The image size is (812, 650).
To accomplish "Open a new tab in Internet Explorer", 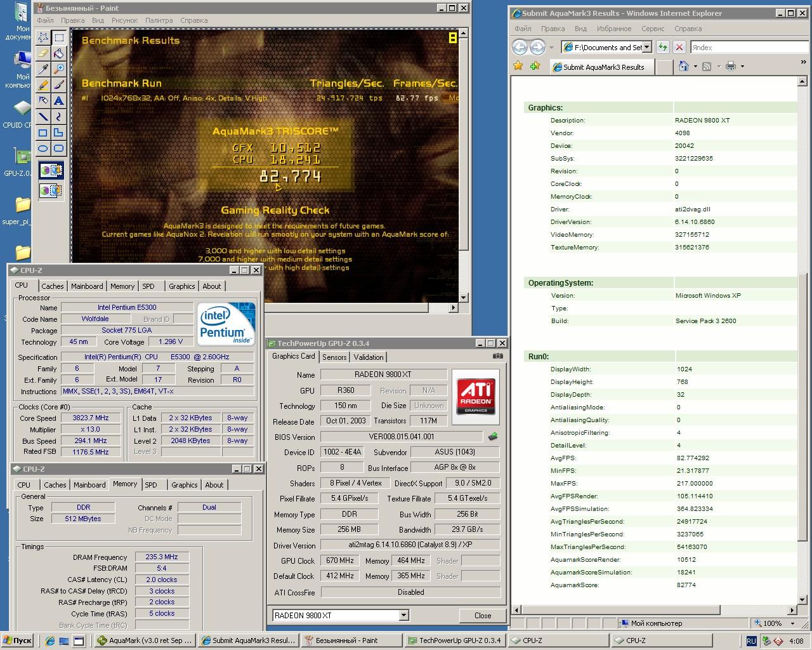I will coord(664,67).
